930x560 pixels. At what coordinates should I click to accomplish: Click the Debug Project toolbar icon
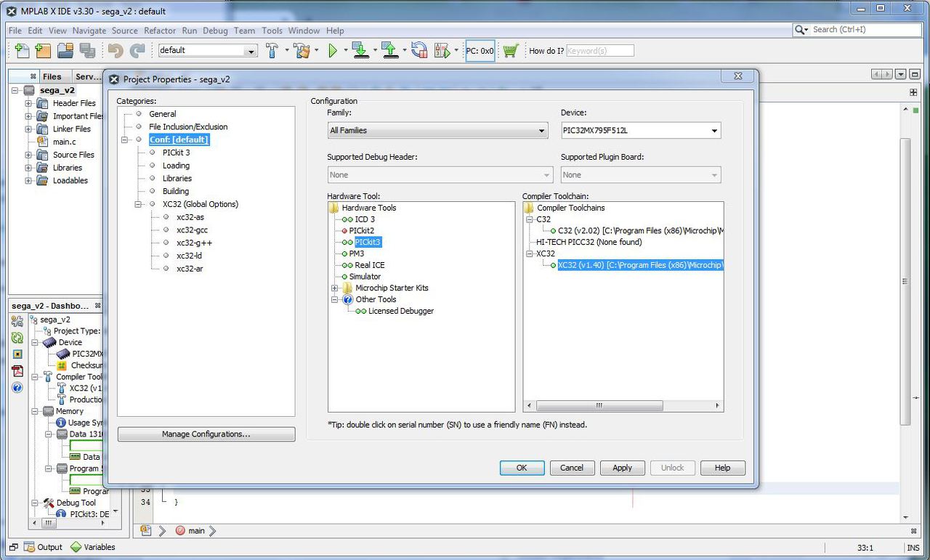(442, 51)
